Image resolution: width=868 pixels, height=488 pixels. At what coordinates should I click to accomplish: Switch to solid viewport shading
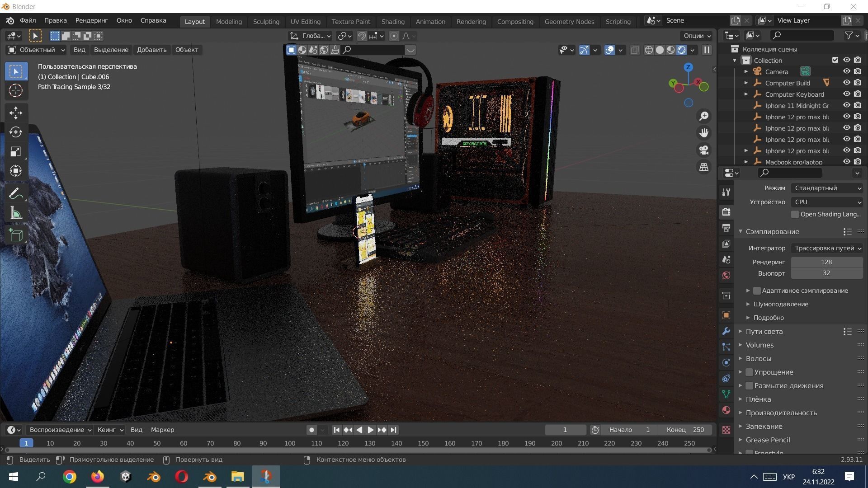660,50
